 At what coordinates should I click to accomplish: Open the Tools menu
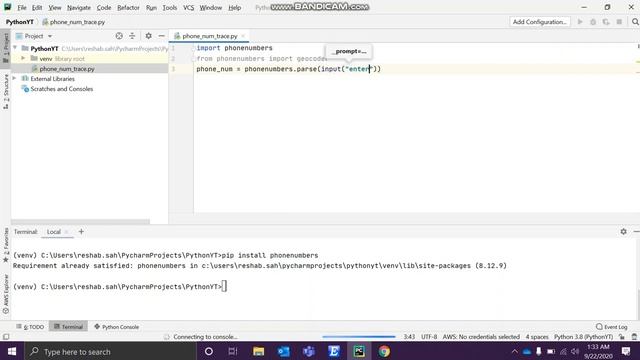tap(169, 7)
